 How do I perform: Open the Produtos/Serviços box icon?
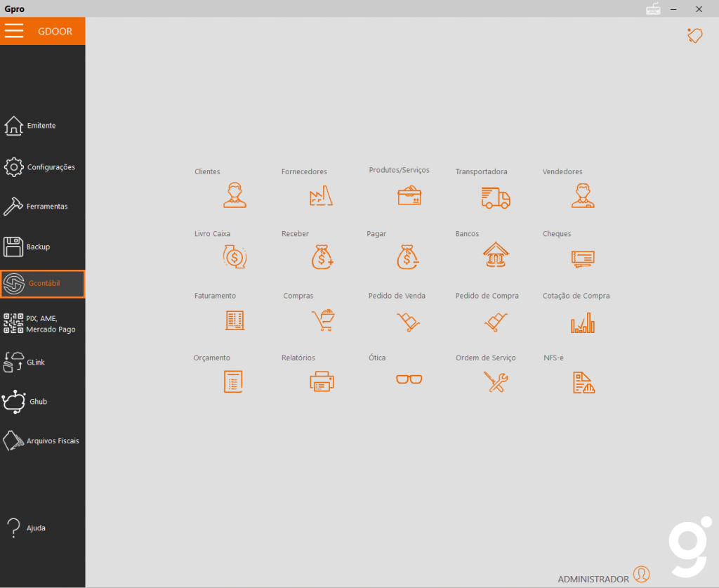coord(409,195)
